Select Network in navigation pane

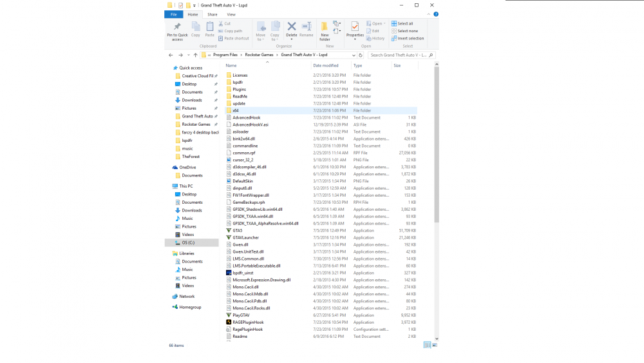(x=187, y=297)
